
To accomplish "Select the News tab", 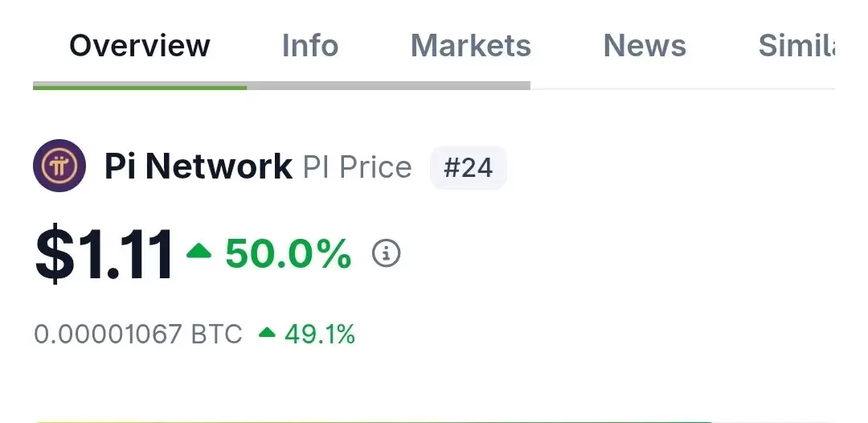I will click(645, 45).
